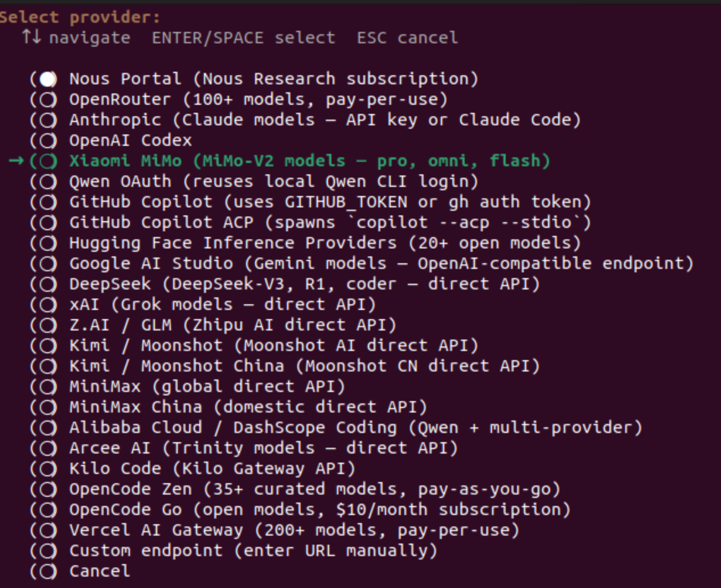The image size is (721, 588).
Task: Select GitHub Copilot GITHUB_TOKEN radio button
Action: pyautogui.click(x=48, y=202)
